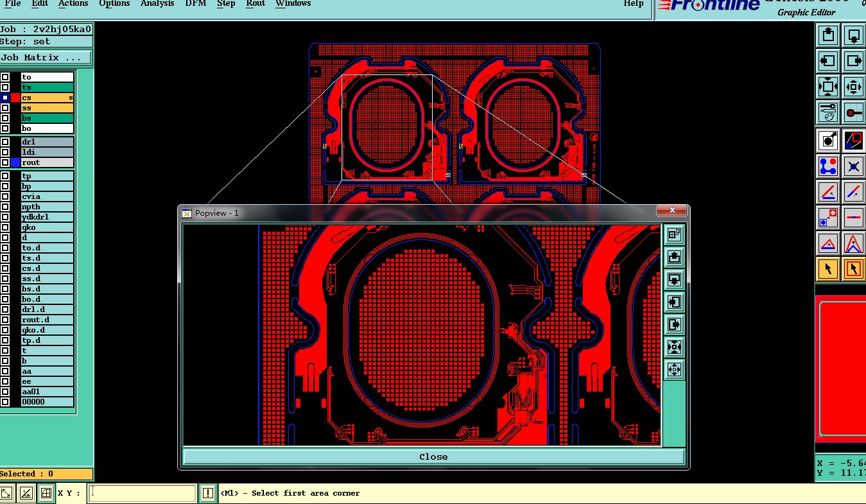Click the zoom out icon in Popview toolbar

pos(674,370)
